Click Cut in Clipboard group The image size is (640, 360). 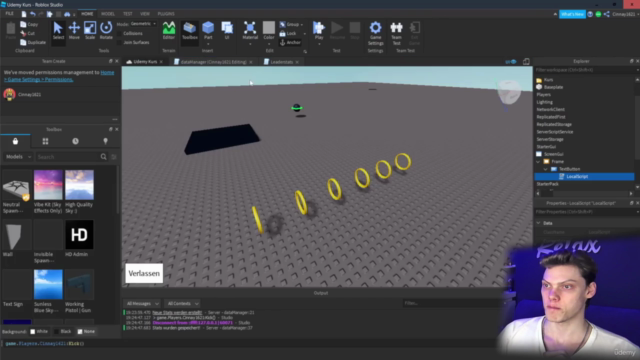(27, 33)
